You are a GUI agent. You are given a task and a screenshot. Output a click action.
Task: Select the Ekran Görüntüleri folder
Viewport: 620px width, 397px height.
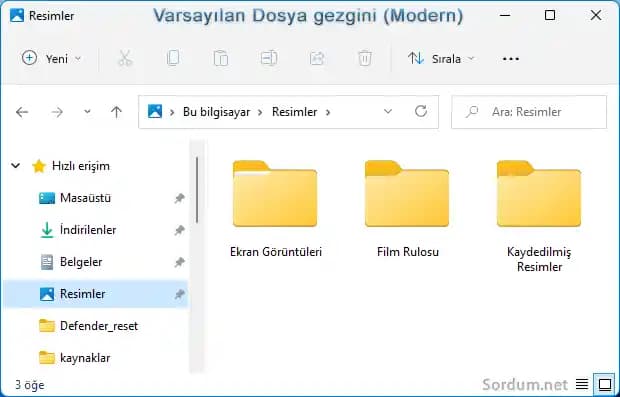276,209
